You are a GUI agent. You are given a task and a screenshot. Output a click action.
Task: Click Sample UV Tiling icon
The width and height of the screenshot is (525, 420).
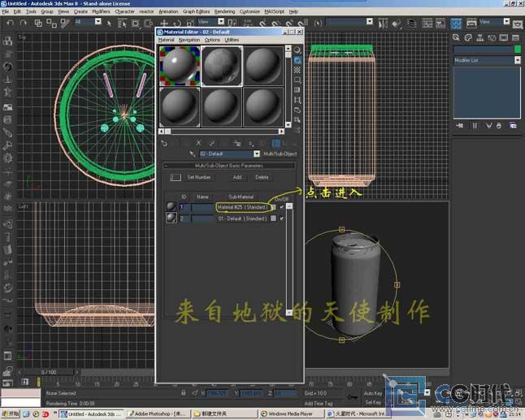point(297,80)
